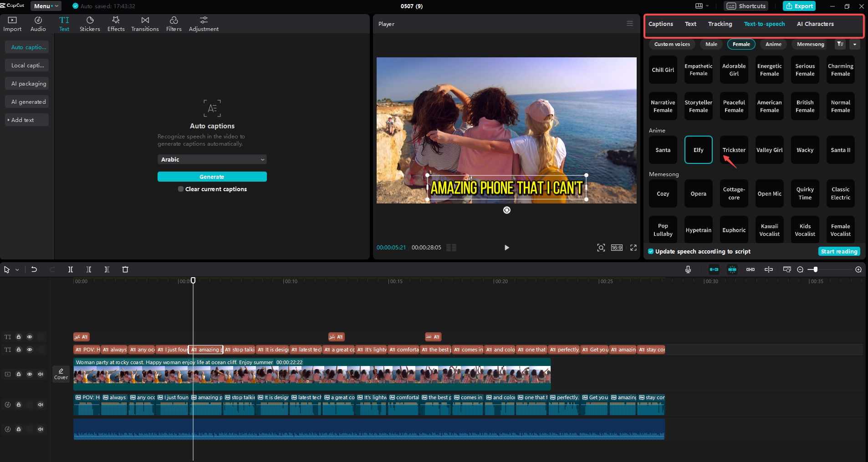Hide the video track using its eye icon
The image size is (868, 462).
(30, 374)
